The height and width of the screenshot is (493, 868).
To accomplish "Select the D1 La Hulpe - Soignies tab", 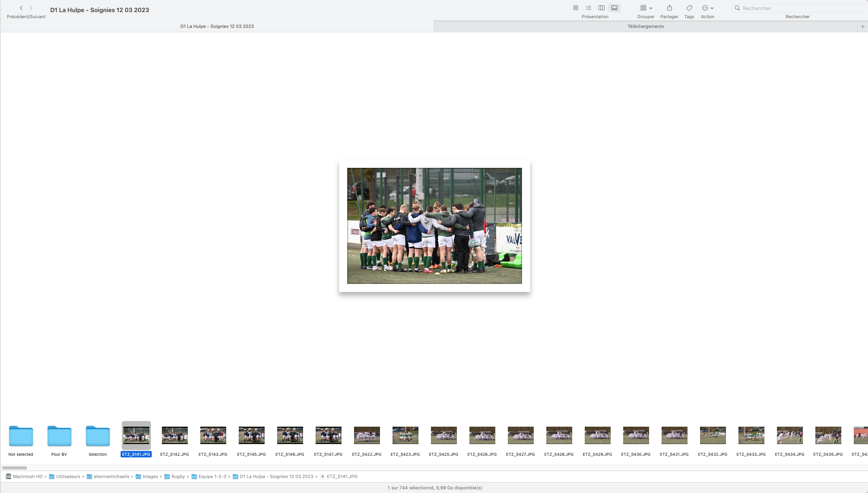I will [x=217, y=27].
